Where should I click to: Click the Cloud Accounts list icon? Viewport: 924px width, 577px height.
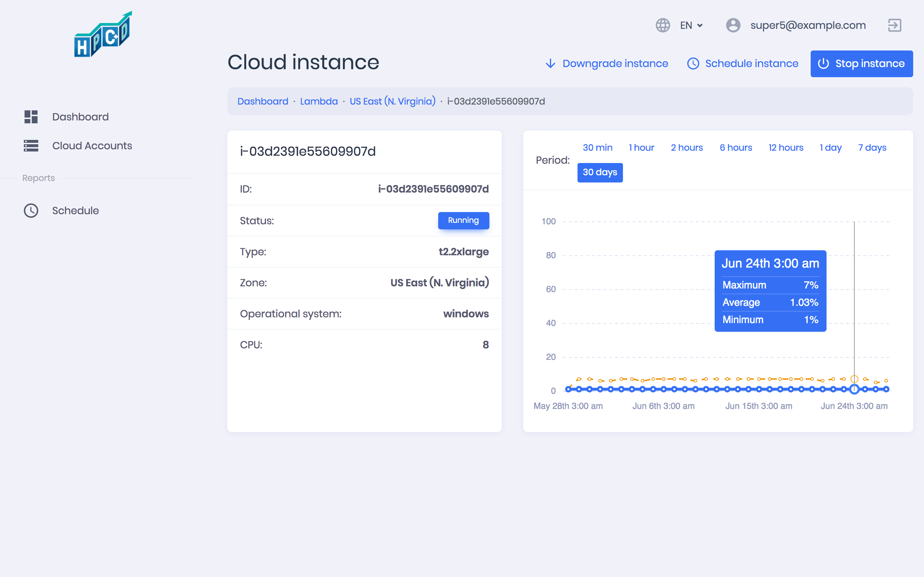(x=31, y=146)
